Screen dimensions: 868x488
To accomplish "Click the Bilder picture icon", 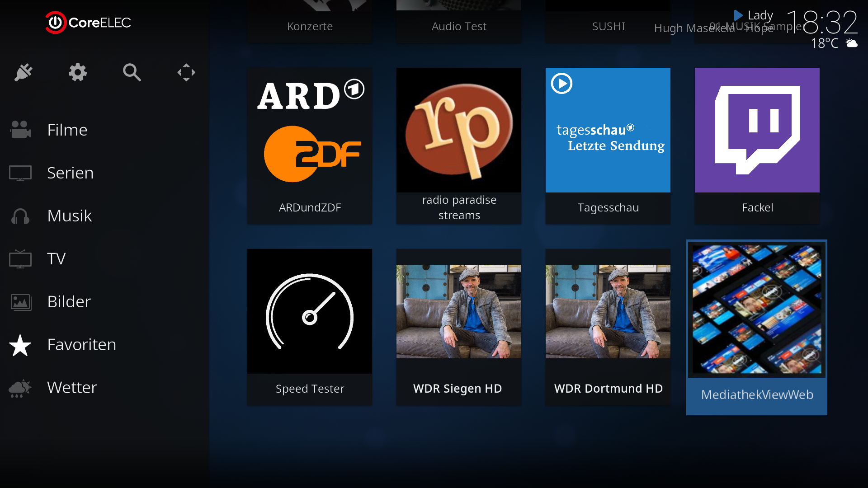I will pyautogui.click(x=20, y=302).
